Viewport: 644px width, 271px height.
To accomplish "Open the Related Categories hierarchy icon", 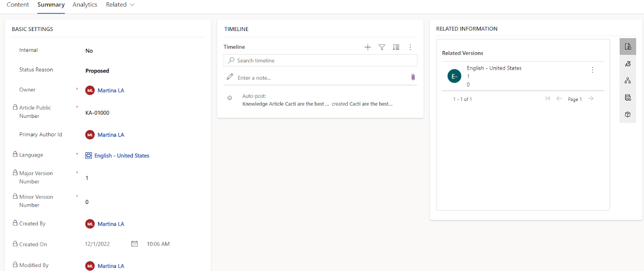I will pyautogui.click(x=627, y=81).
